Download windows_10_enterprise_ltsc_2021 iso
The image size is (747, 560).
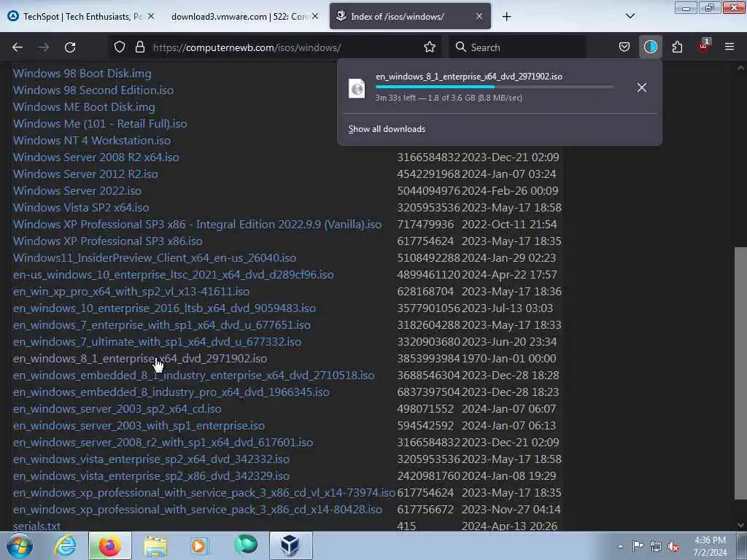pos(174,275)
